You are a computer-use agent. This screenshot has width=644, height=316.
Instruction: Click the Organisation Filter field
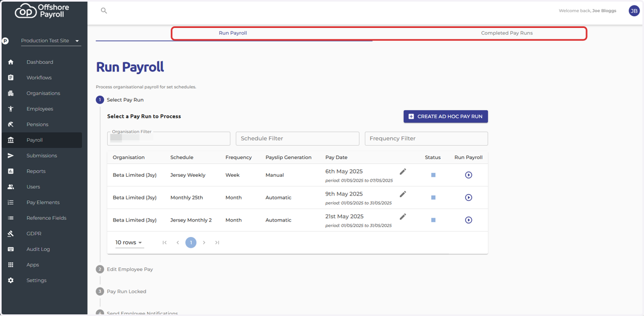169,138
